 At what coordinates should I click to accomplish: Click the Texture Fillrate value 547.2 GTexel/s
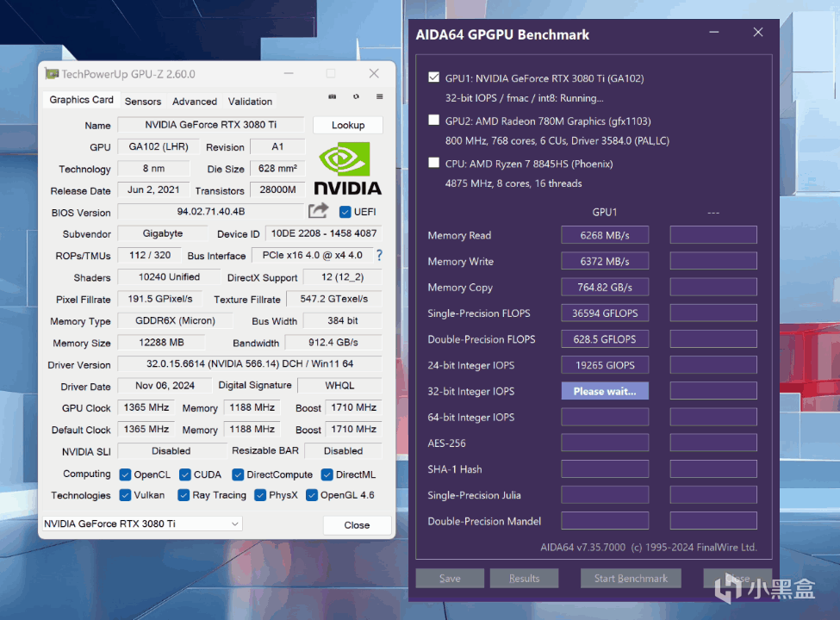point(333,299)
